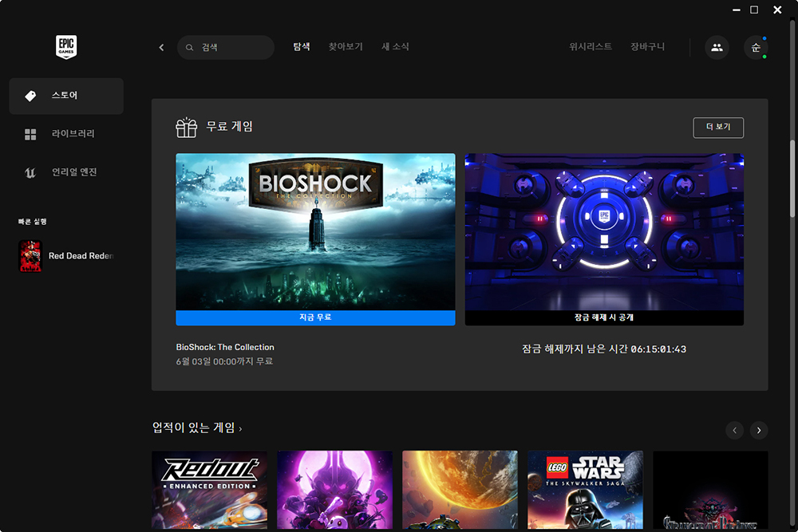Click the 잠금 해제까지 남은 시간 countdown text
Image resolution: width=798 pixels, height=532 pixels.
click(x=604, y=349)
